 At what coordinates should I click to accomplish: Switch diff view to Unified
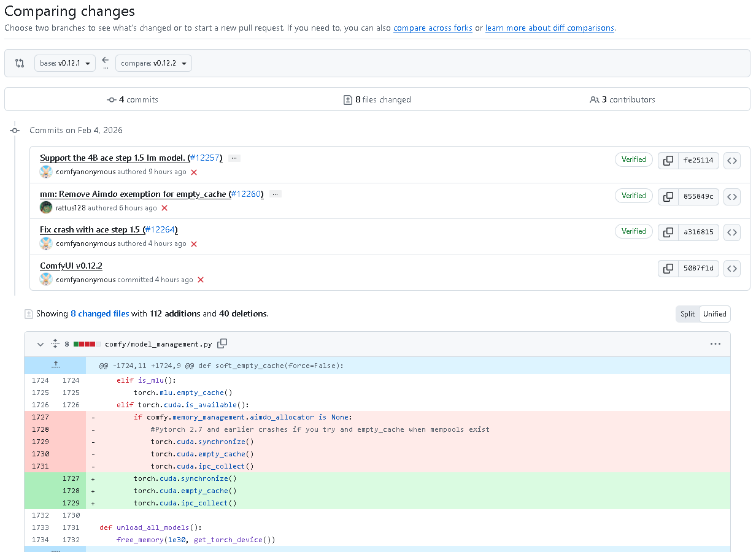(x=714, y=314)
